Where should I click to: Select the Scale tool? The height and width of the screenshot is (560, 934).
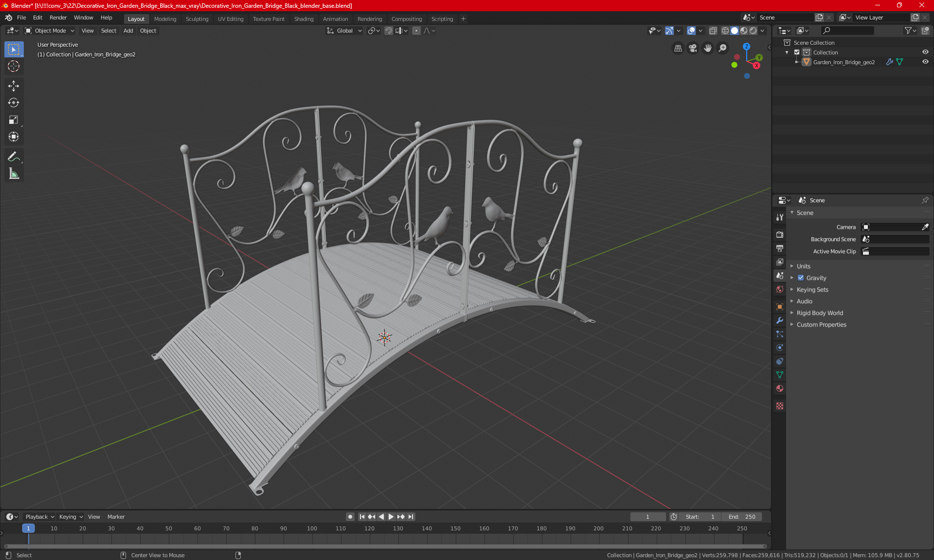pos(14,120)
